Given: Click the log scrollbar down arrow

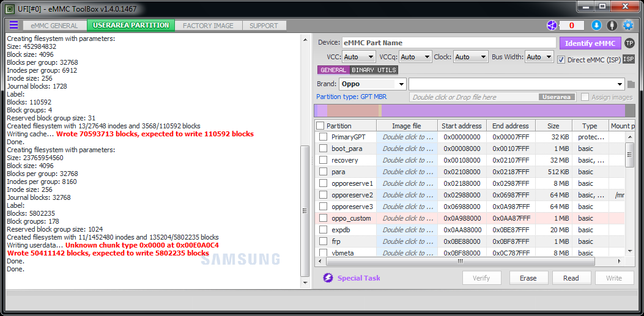Looking at the screenshot, I should [305, 283].
